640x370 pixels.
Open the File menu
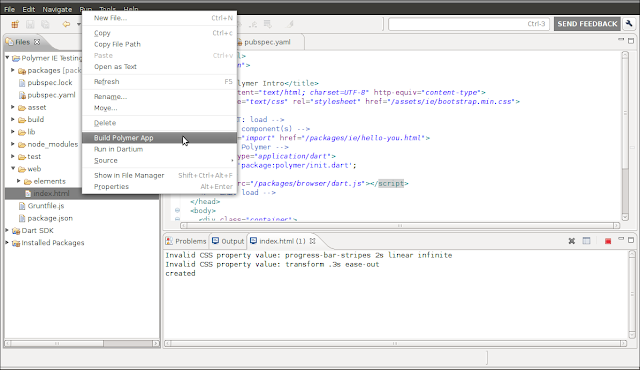coord(9,9)
